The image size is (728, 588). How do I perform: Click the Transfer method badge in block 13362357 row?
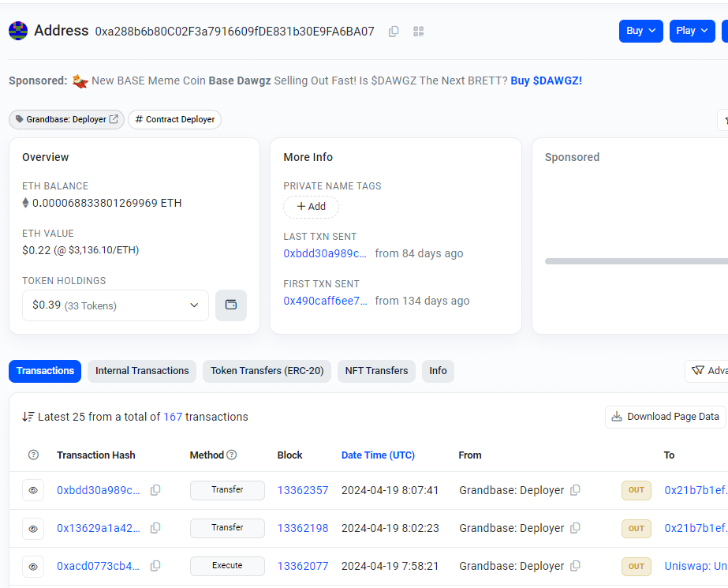[227, 490]
